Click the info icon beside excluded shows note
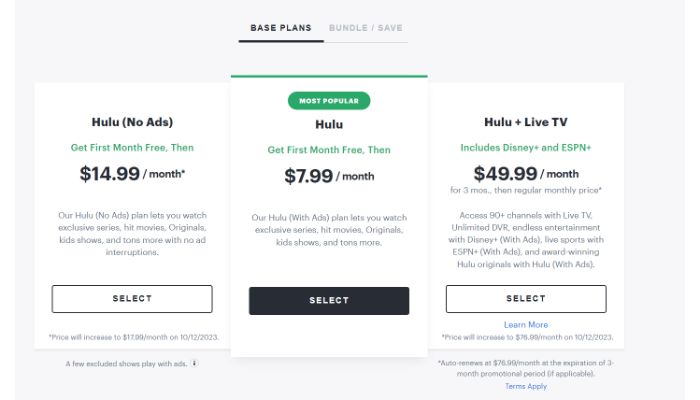700x400 pixels. [194, 363]
